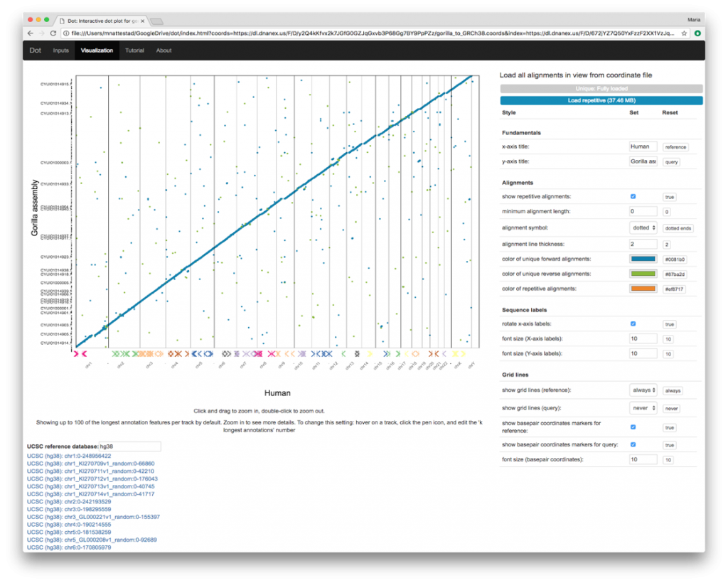
Task: Click inside the x-axis title field
Action: (x=642, y=146)
